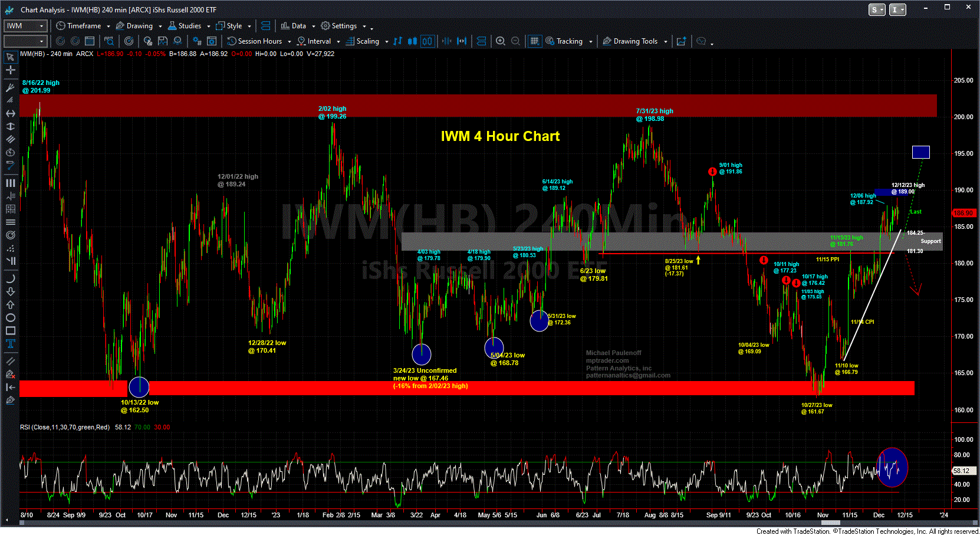Image resolution: width=980 pixels, height=535 pixels.
Task: Click the last price label 186.90
Action: (x=963, y=213)
